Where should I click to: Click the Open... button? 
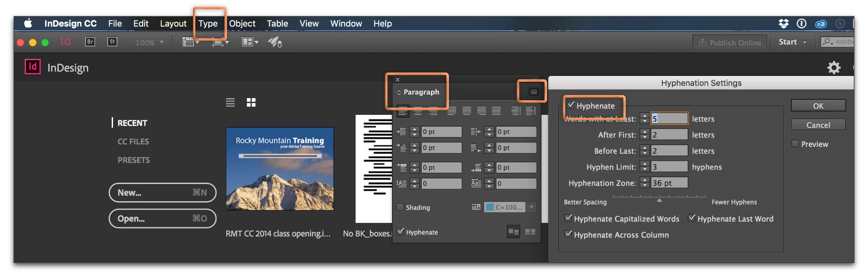tap(162, 218)
